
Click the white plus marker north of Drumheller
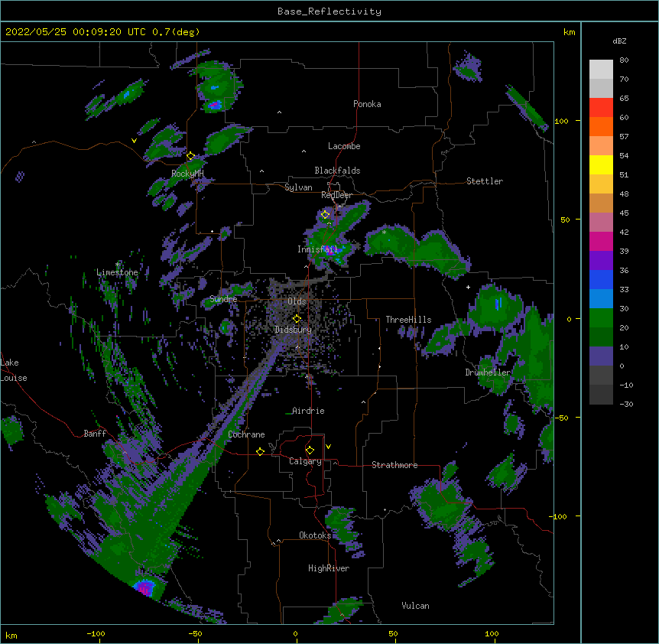pyautogui.click(x=468, y=287)
